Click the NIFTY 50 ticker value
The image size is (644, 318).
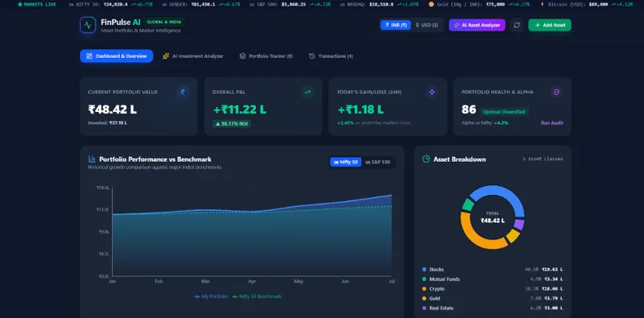tap(115, 4)
